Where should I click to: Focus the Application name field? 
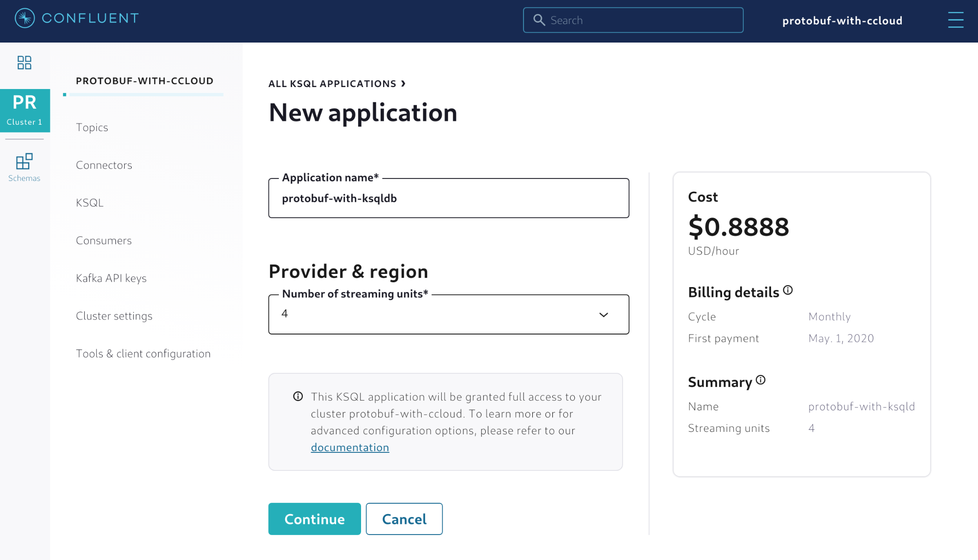click(x=449, y=198)
